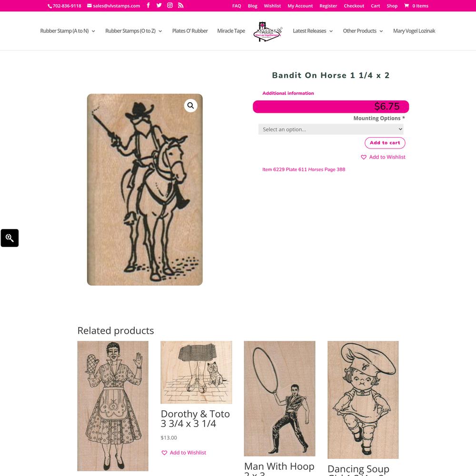Image resolution: width=476 pixels, height=476 pixels.
Task: Open the black accessibility search widget
Action: click(x=10, y=238)
